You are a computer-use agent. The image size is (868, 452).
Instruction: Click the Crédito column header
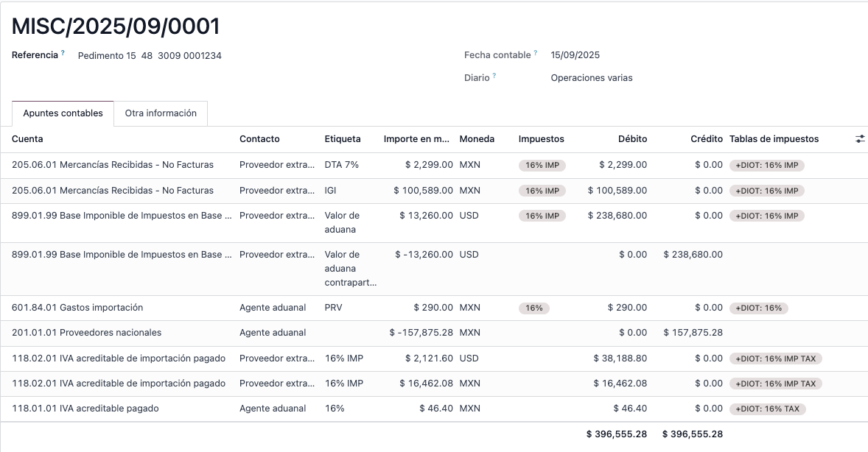(706, 139)
